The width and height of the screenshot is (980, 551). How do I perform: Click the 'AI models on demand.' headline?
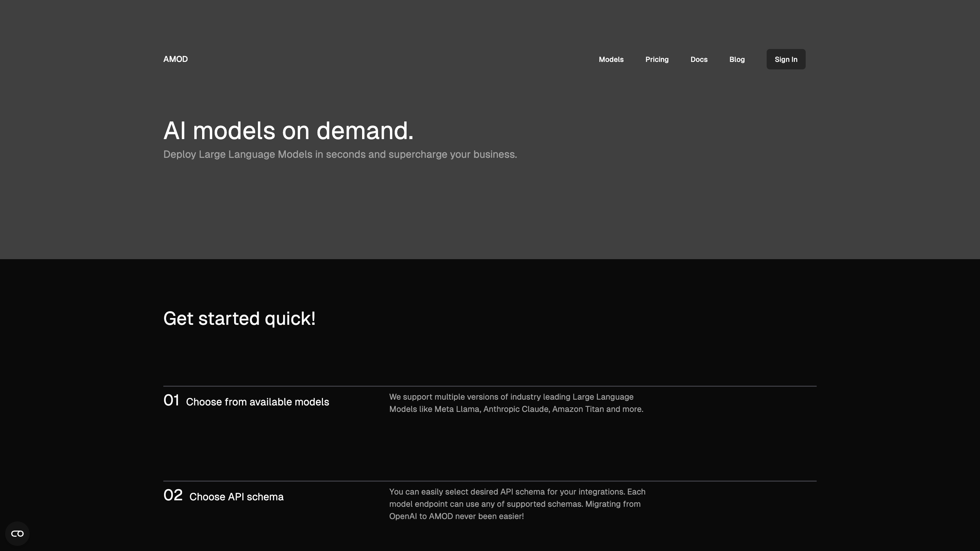pos(288,130)
